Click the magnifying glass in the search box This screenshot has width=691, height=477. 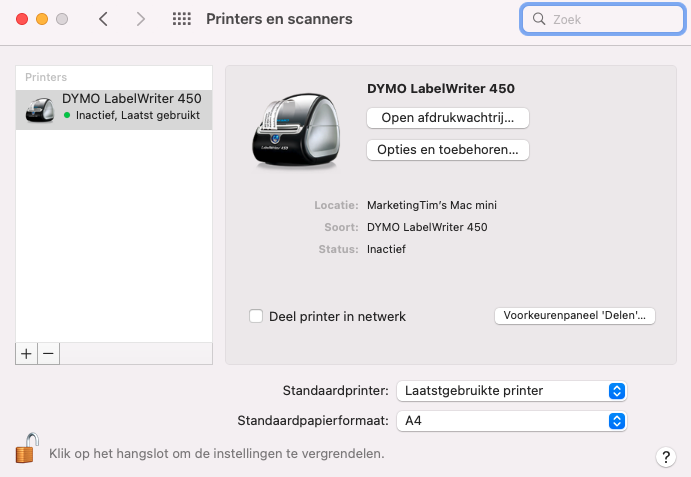tap(539, 19)
